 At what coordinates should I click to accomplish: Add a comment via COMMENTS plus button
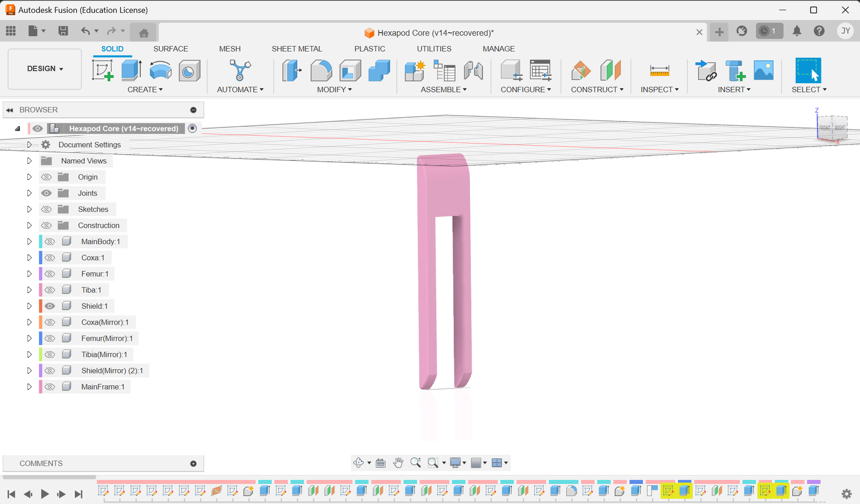click(x=193, y=463)
